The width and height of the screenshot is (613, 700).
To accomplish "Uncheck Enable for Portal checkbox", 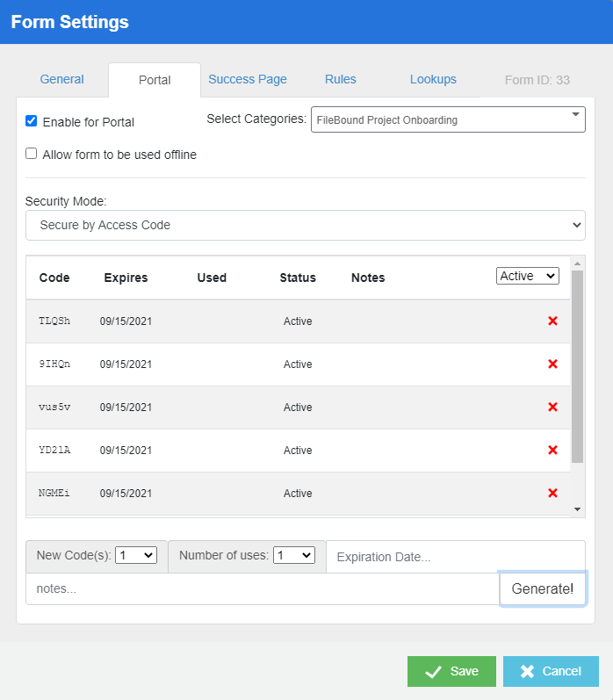I will [x=32, y=121].
